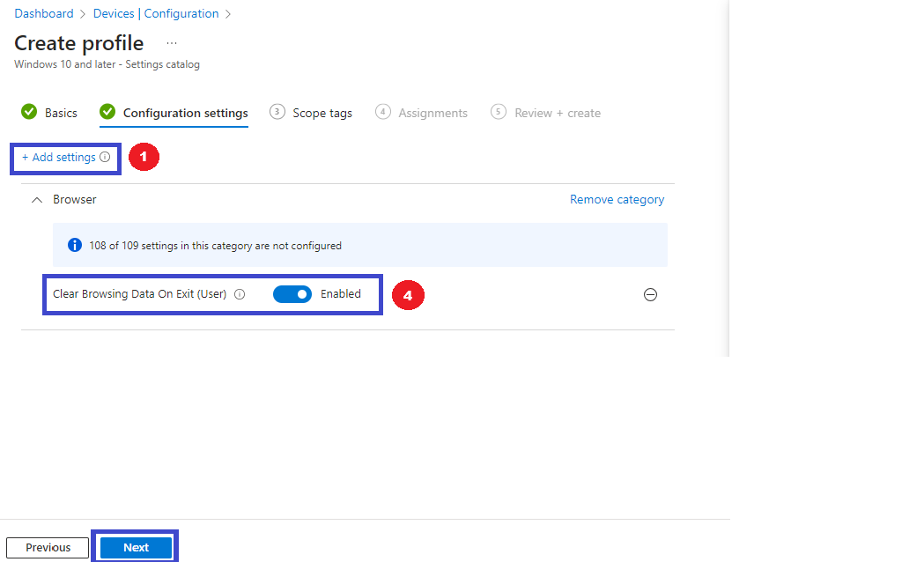The height and width of the screenshot is (562, 924).
Task: Go to the Basics tab
Action: (61, 113)
